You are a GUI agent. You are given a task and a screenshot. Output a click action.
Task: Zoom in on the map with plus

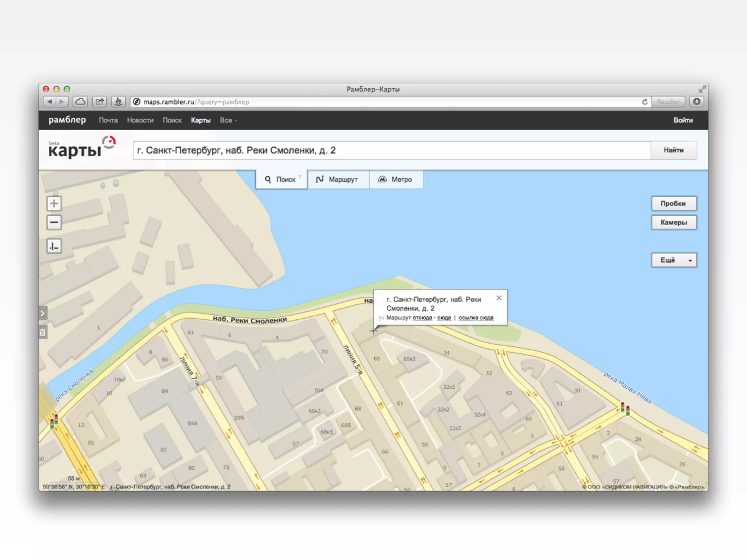click(54, 203)
